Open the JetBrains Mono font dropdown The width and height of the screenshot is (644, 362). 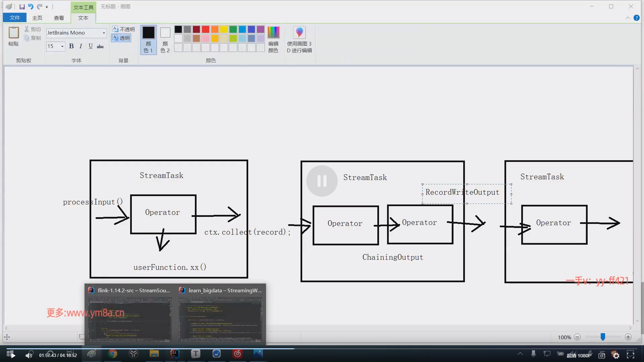point(104,33)
